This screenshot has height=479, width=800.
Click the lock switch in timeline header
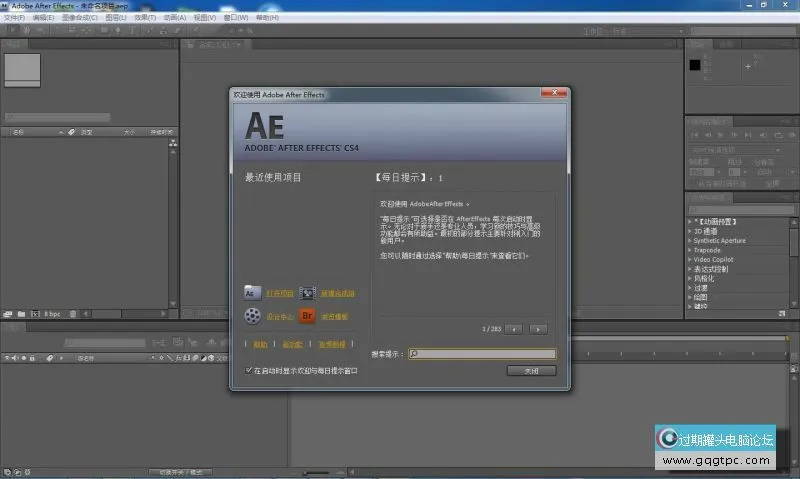tap(32, 358)
